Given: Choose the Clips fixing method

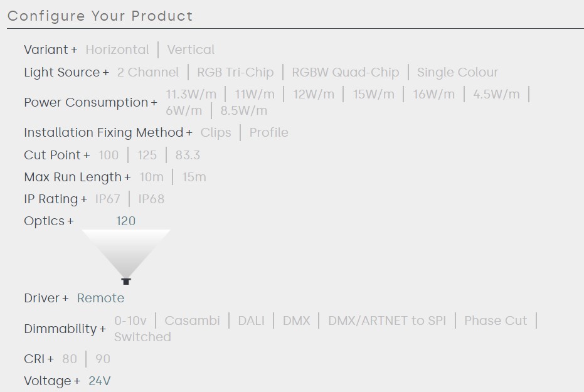Looking at the screenshot, I should tap(216, 133).
